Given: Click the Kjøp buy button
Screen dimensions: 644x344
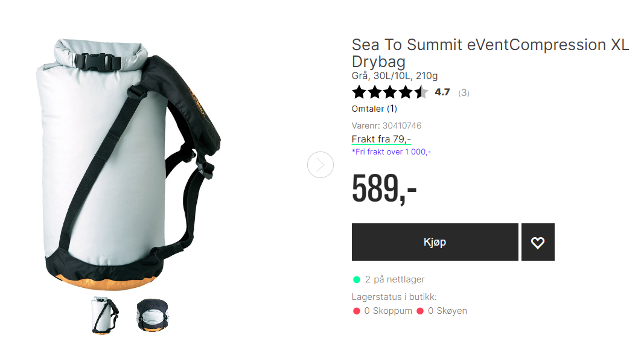Looking at the screenshot, I should [x=435, y=242].
